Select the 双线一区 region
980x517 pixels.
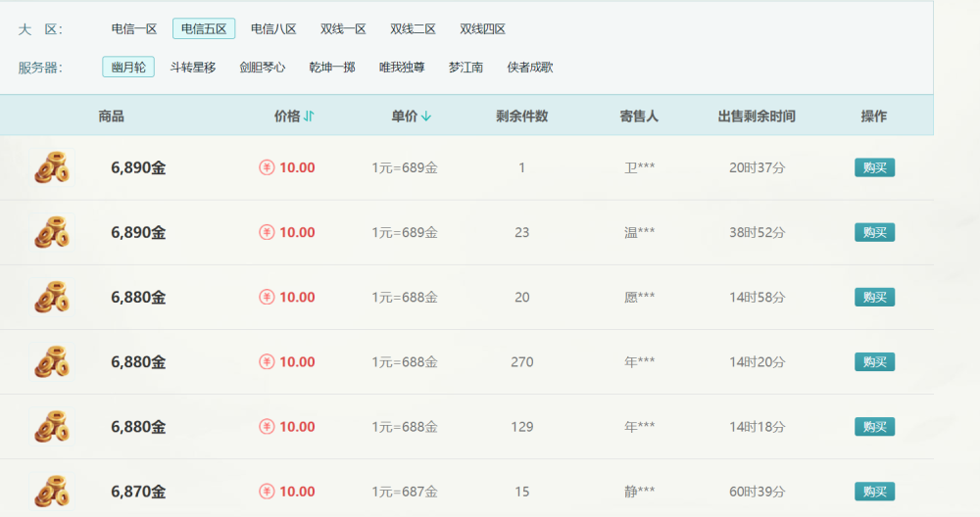343,28
